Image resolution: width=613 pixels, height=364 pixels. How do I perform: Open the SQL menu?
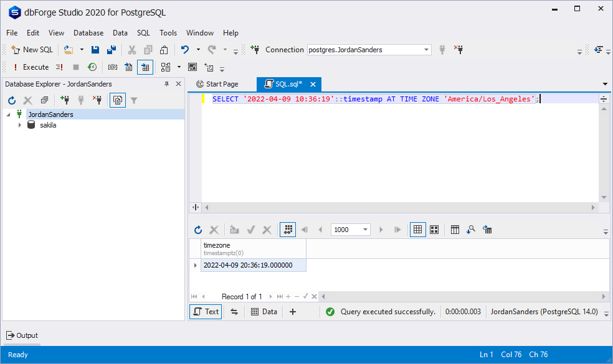(143, 32)
